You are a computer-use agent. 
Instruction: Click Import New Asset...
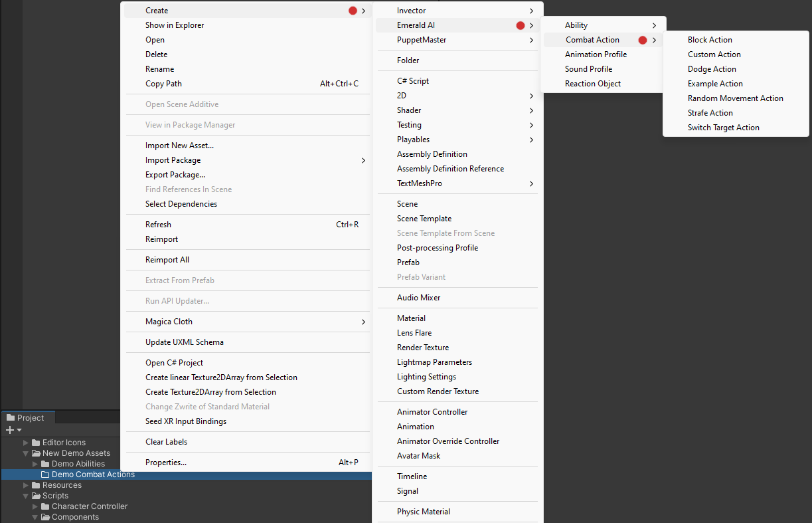246,146
